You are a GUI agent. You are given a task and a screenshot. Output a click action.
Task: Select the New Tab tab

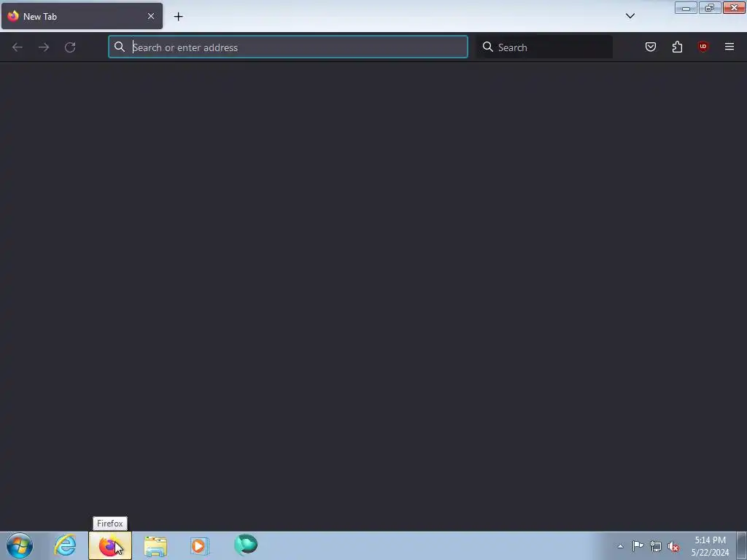click(x=82, y=16)
